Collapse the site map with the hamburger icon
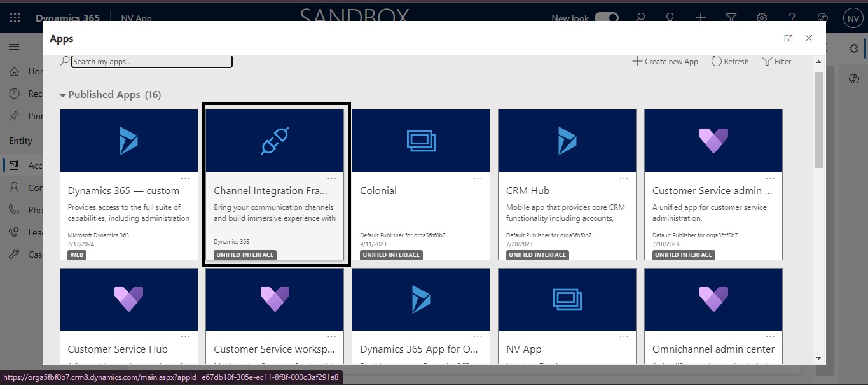 (x=14, y=46)
